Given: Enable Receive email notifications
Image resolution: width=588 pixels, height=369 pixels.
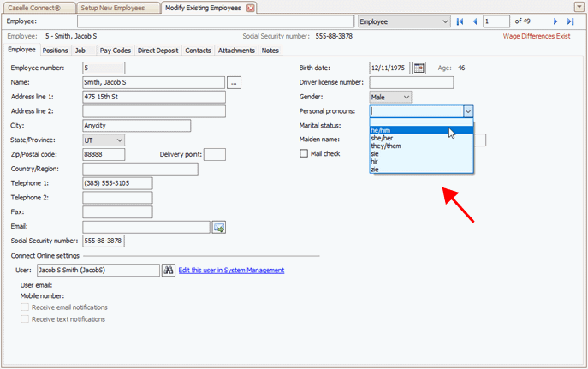Looking at the screenshot, I should (25, 307).
